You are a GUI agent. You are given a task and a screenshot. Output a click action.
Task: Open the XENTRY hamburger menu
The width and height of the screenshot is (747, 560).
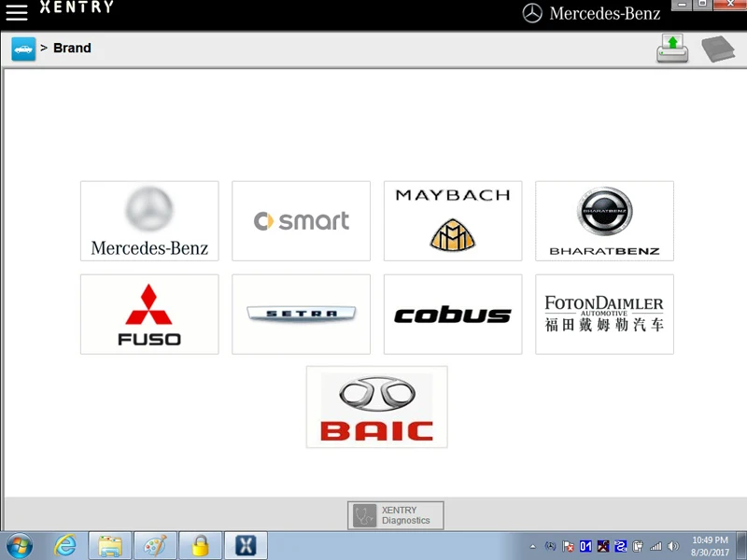tap(16, 12)
